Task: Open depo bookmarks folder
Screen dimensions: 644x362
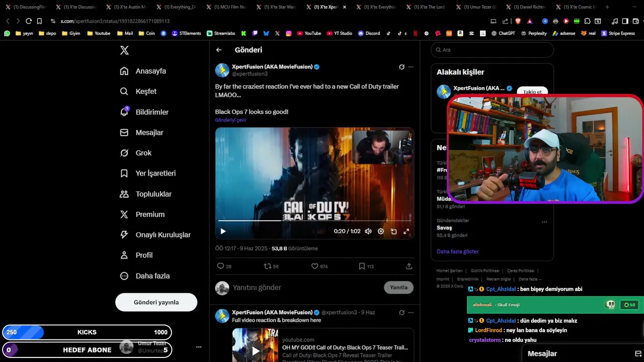Action: tap(47, 33)
